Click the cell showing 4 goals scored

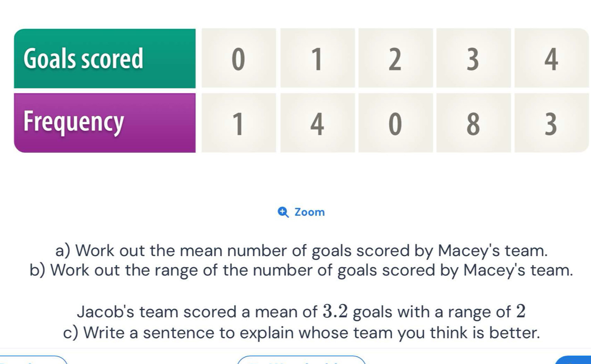click(551, 58)
